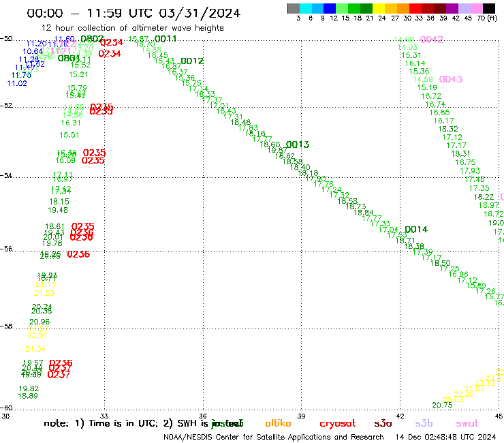Click the wave height value '18.89'
This screenshot has width=504, height=443.
pyautogui.click(x=28, y=396)
